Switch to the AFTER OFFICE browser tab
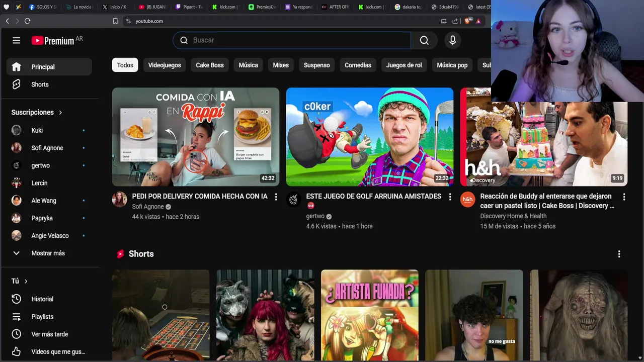 [335, 7]
